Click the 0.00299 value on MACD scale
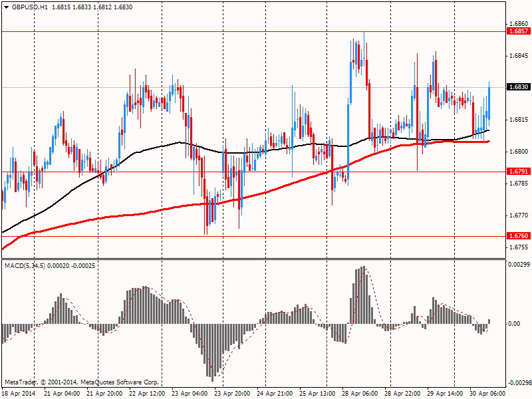 [519, 265]
